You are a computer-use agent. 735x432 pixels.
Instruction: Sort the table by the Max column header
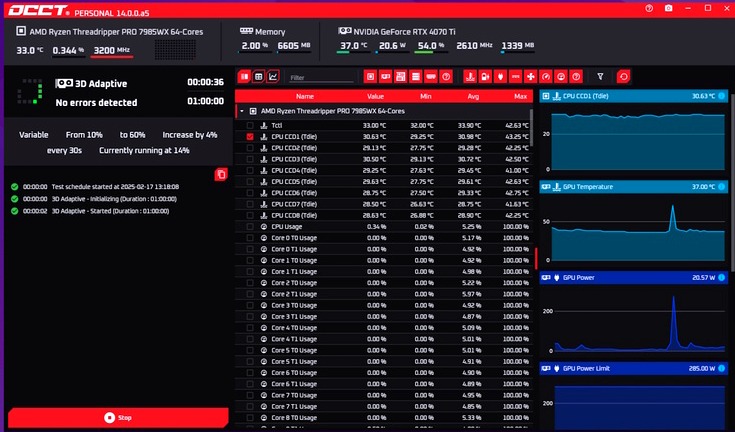pos(519,96)
